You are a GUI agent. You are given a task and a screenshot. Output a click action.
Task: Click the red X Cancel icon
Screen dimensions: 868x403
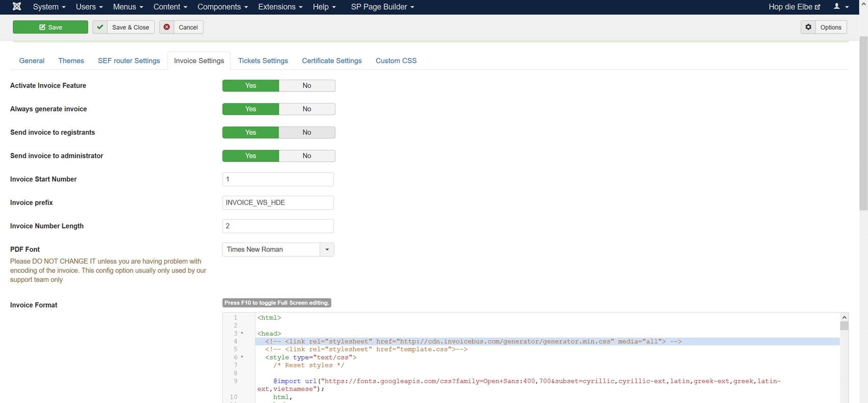pyautogui.click(x=167, y=27)
